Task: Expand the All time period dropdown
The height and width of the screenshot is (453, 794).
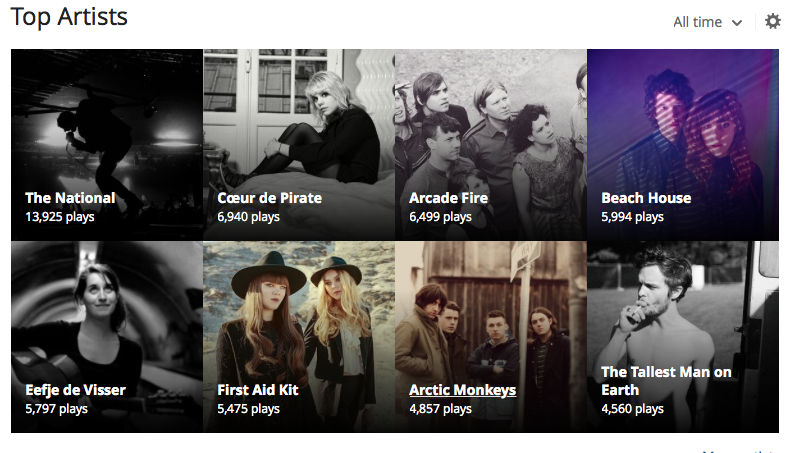Action: pos(707,22)
